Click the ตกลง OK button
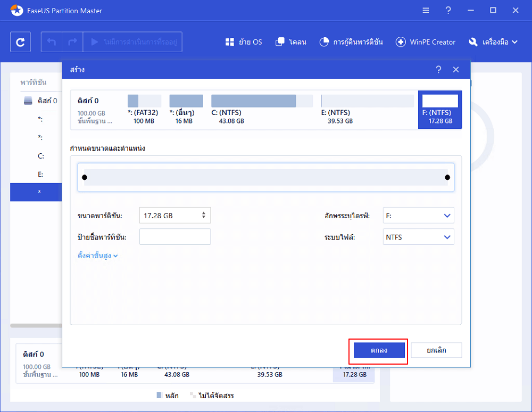The height and width of the screenshot is (412, 532). pyautogui.click(x=379, y=350)
